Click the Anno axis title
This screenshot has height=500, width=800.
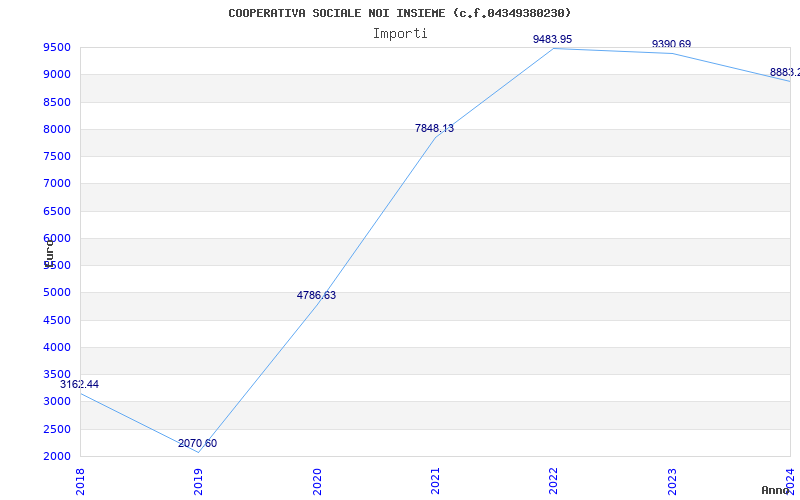(776, 491)
